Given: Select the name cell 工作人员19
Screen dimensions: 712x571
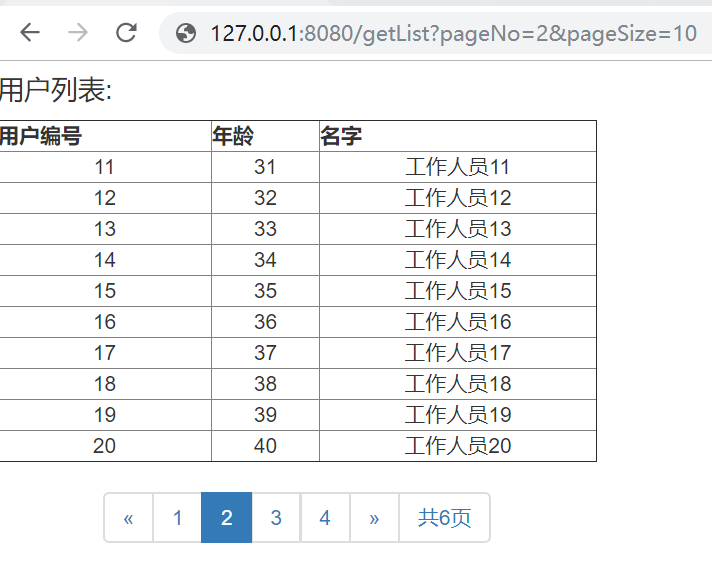Looking at the screenshot, I should tap(458, 415).
